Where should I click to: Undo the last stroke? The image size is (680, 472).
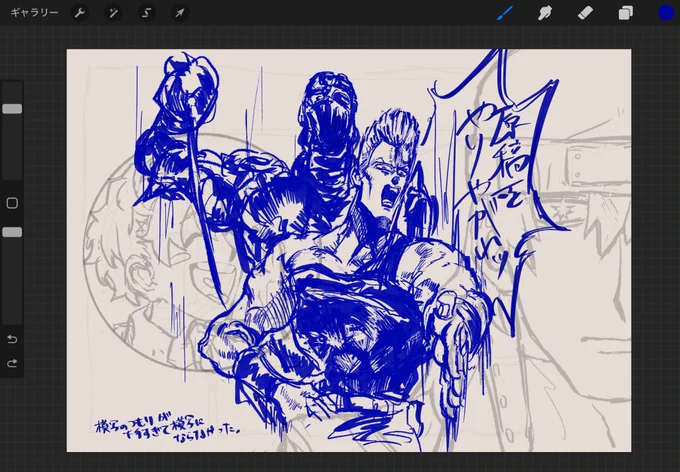pyautogui.click(x=12, y=339)
